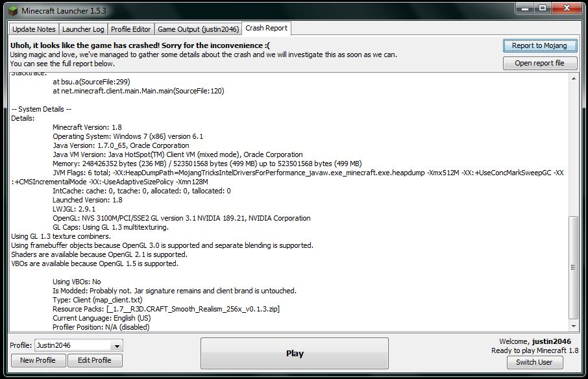Screen dimensions: 588x379
Task: Expand the Profile dropdown showing Justin2046
Action: (79, 345)
